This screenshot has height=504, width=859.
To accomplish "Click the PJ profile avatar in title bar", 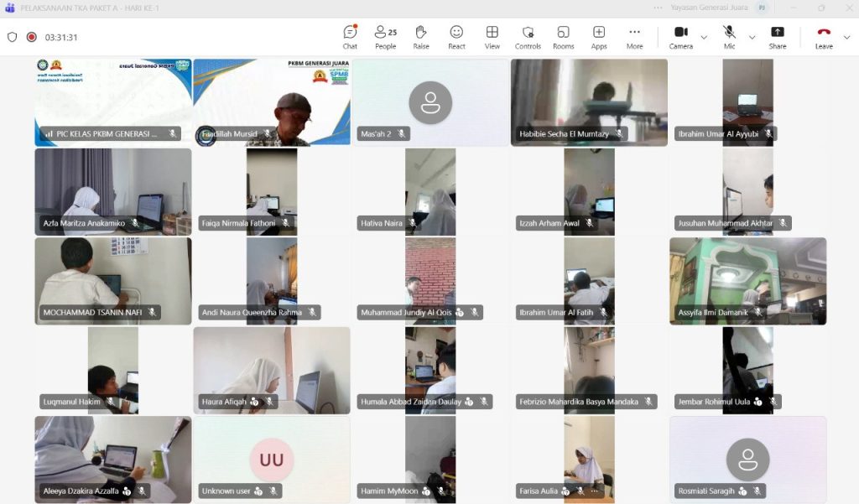I will click(762, 7).
